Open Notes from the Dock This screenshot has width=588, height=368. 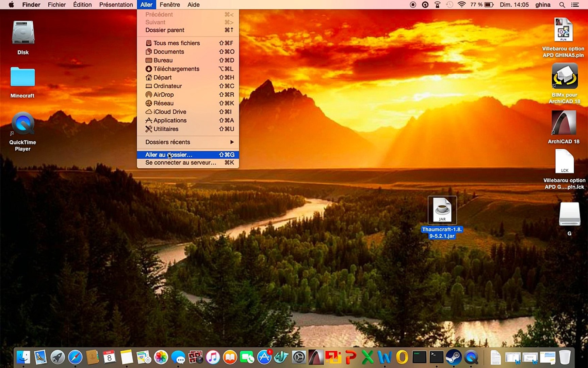click(x=127, y=357)
